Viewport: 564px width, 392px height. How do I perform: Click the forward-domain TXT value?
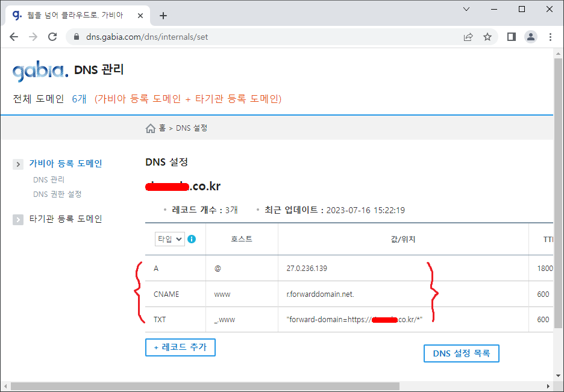click(x=354, y=319)
